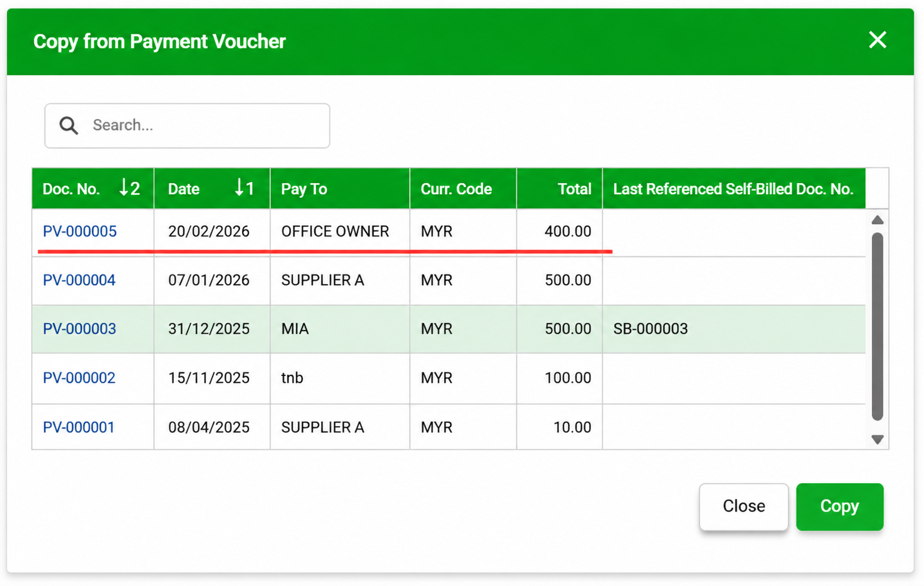Image resolution: width=924 pixels, height=586 pixels.
Task: Click the vertical scrollbar thumb in the table
Action: coord(878,327)
